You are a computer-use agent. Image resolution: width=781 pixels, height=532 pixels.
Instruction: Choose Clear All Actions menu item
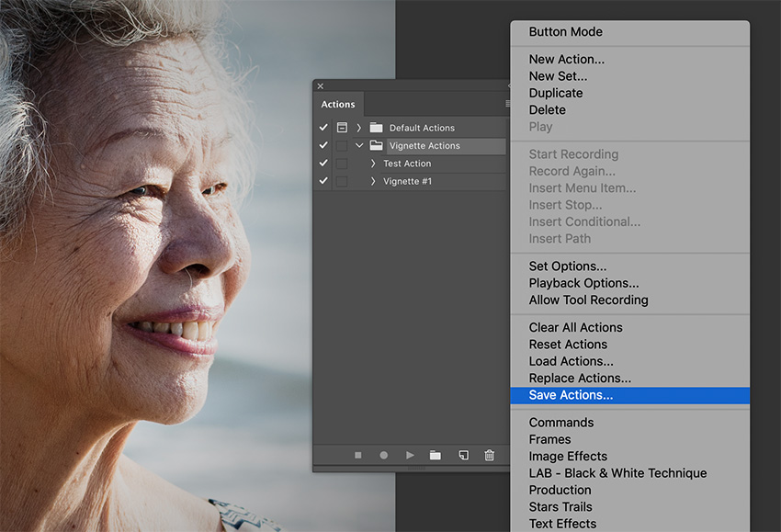pos(630,328)
